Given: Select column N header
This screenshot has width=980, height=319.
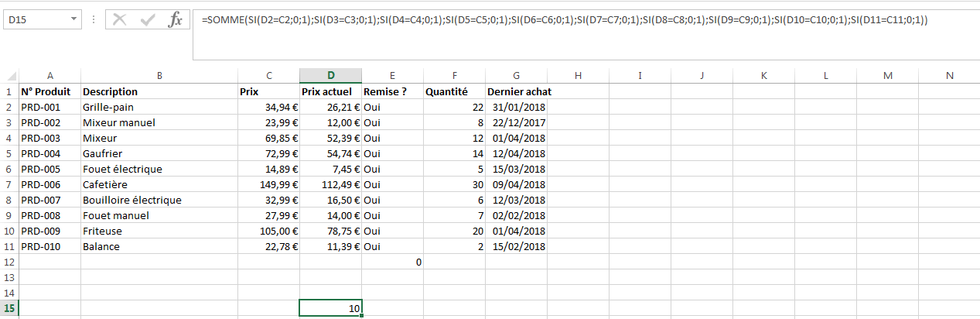Looking at the screenshot, I should [x=949, y=76].
